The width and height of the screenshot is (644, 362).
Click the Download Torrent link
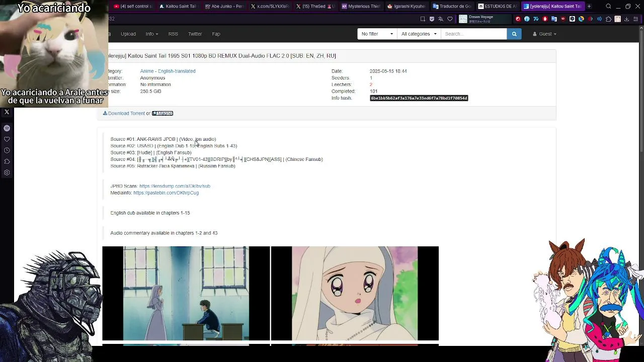[x=124, y=113]
